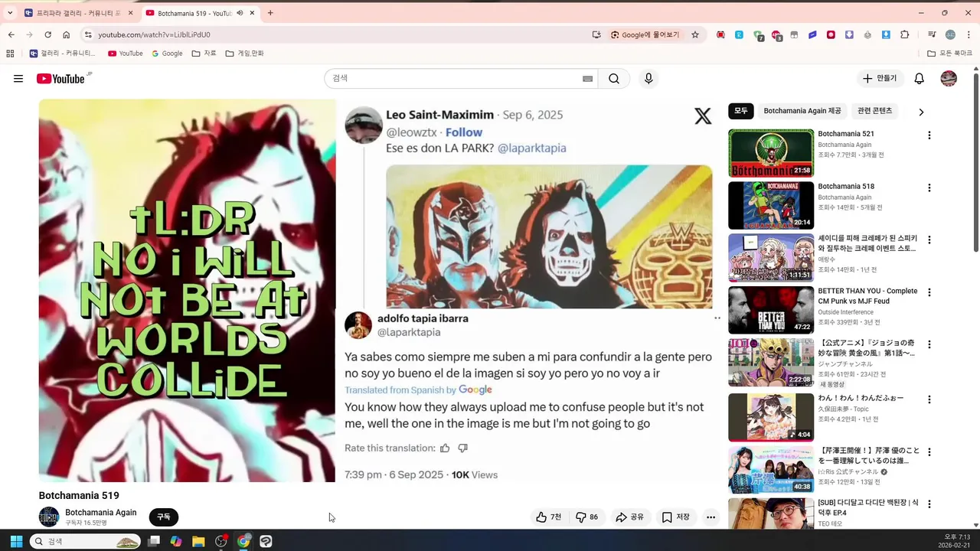The width and height of the screenshot is (980, 551).
Task: Open the YouTube bookmark in bookmarks bar
Action: click(x=126, y=54)
